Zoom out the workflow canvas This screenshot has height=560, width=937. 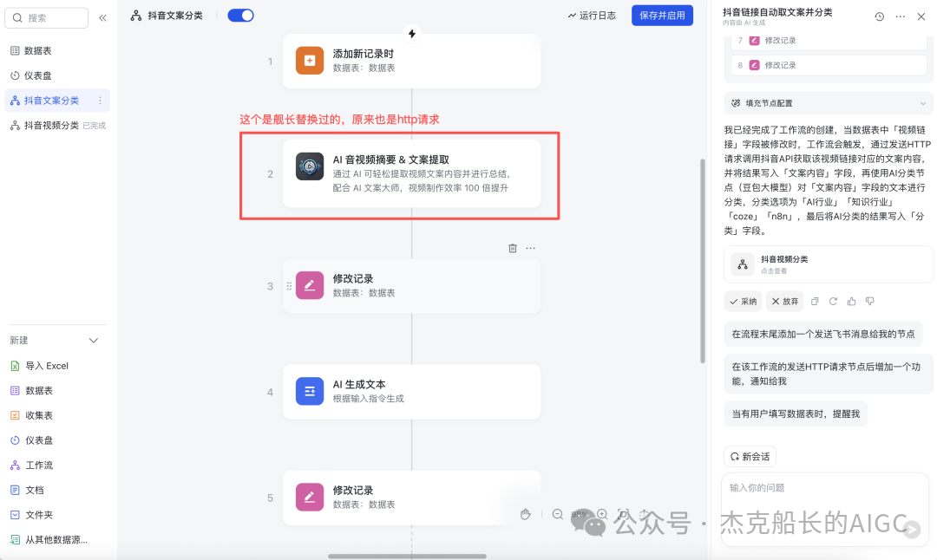(558, 514)
